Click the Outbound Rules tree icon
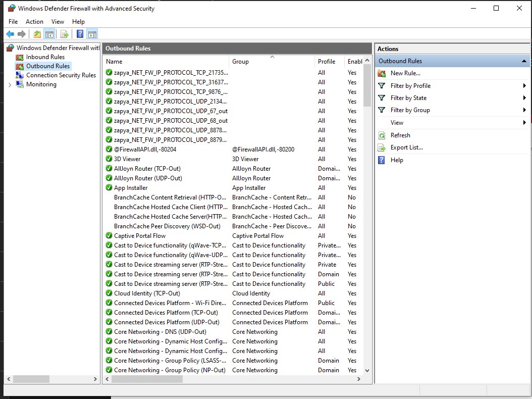 click(20, 66)
